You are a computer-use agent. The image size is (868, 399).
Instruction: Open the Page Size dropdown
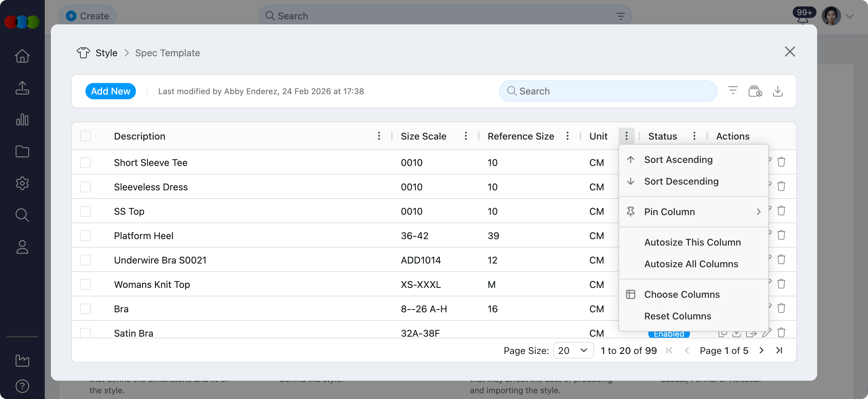point(573,351)
